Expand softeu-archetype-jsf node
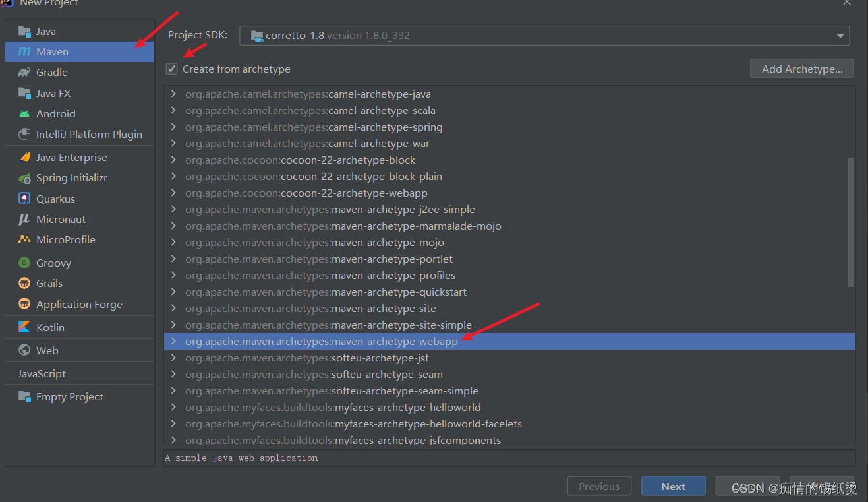 (173, 358)
